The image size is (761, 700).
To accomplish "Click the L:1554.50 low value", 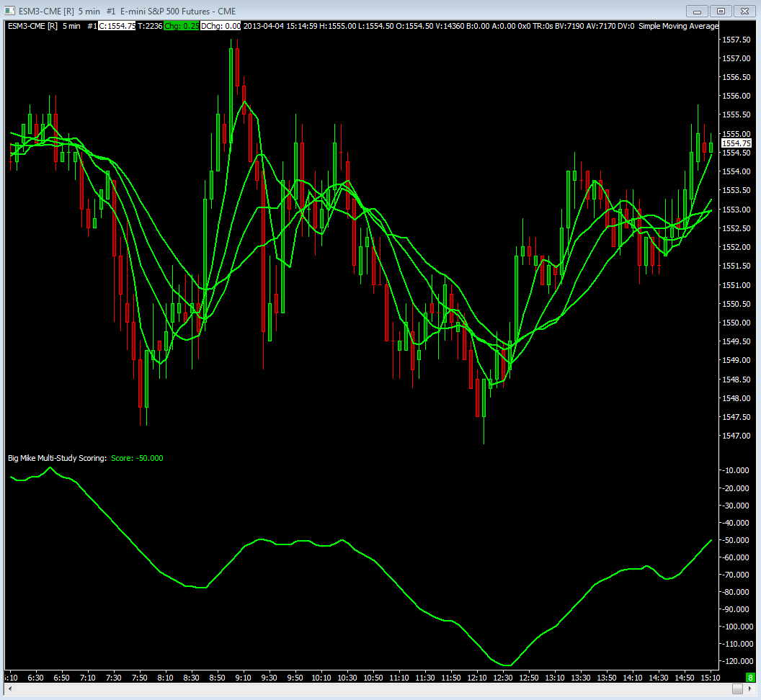I will coord(376,26).
